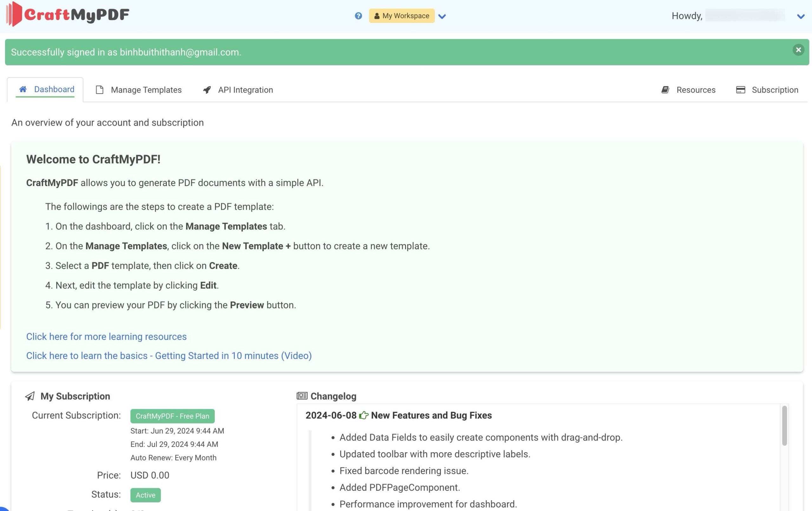
Task: Open the API Integration tab
Action: 238,90
